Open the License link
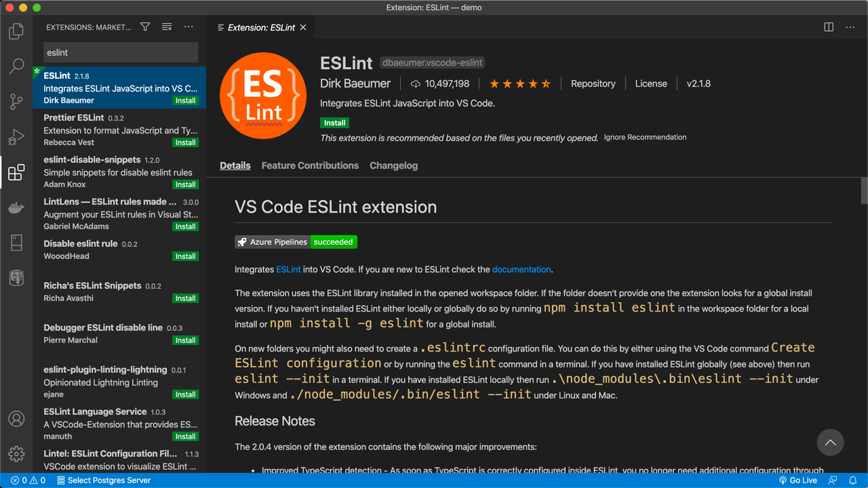The image size is (868, 488). (651, 83)
